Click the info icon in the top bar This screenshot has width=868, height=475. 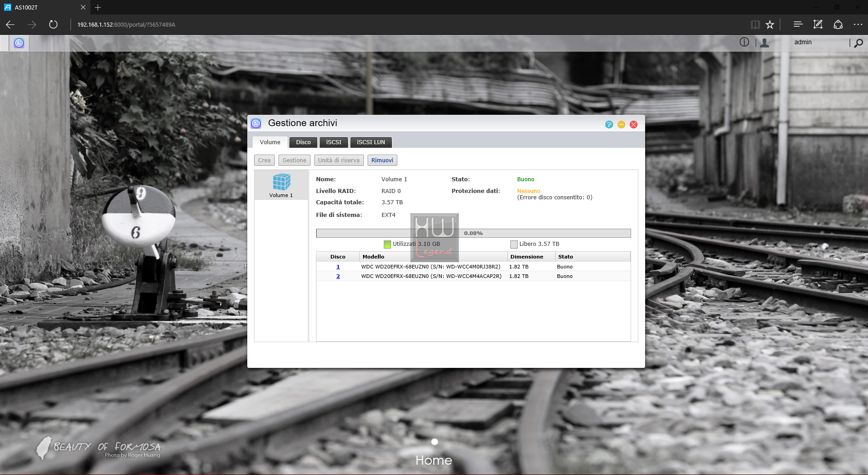[744, 42]
